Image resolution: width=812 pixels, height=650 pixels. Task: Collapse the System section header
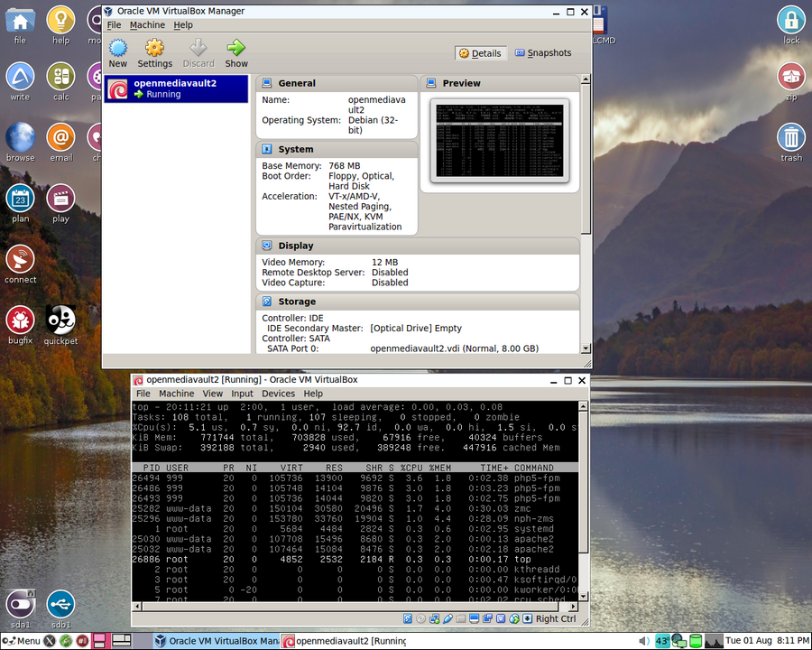(337, 149)
